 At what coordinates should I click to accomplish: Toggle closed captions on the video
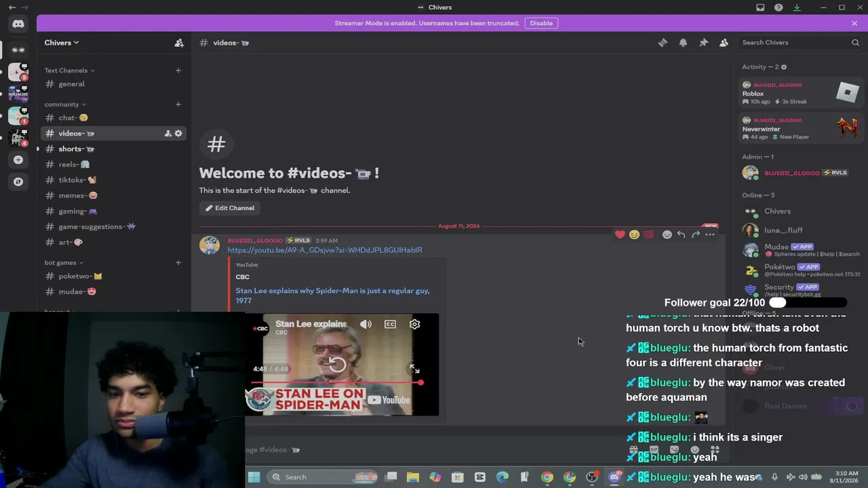pyautogui.click(x=390, y=325)
